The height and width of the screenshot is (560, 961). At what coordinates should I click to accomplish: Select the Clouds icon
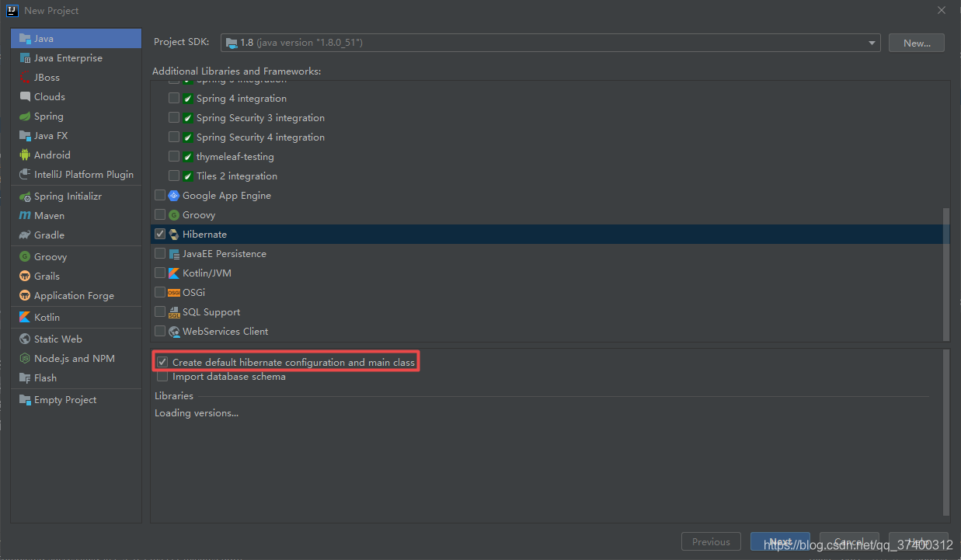(26, 96)
